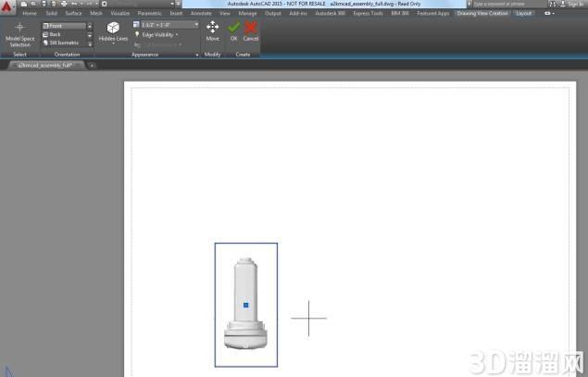
Task: Expand the orientation gallery list
Action: coord(90,44)
